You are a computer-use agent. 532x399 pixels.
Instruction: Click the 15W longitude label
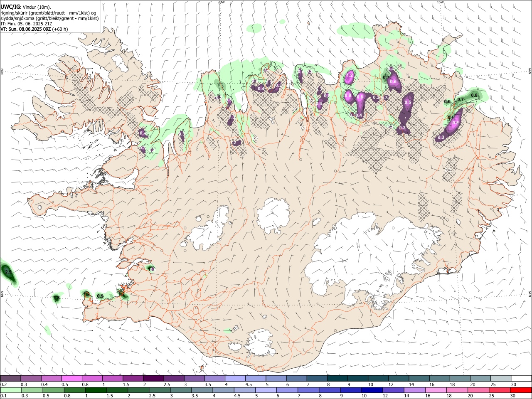coord(441,2)
